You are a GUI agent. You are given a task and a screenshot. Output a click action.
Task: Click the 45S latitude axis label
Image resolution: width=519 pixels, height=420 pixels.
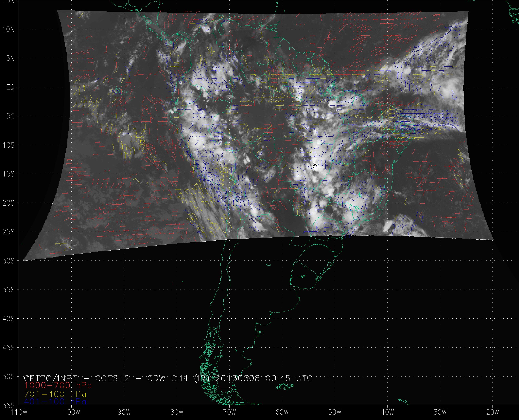coord(9,348)
